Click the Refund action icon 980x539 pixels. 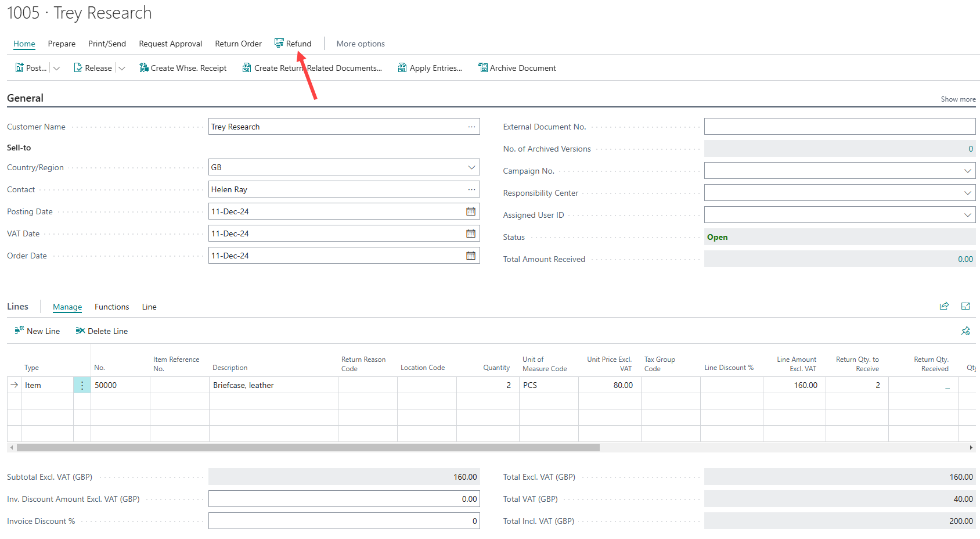coord(279,43)
